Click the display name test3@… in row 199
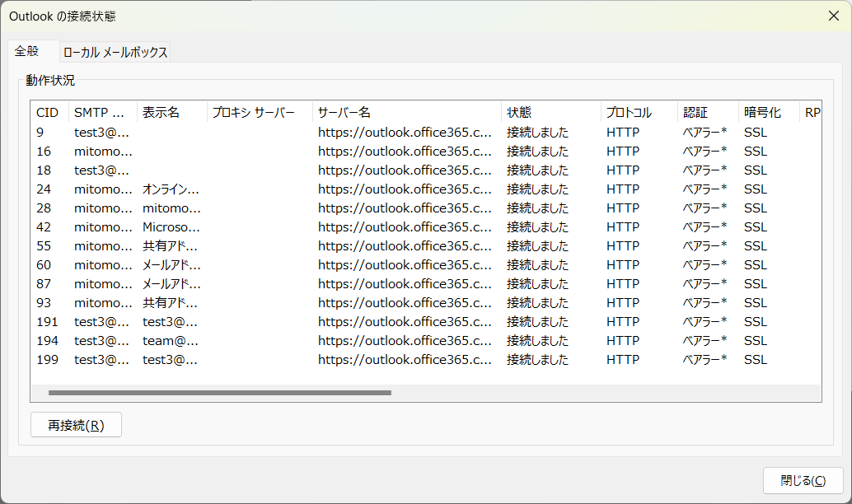This screenshot has height=504, width=852. point(170,360)
